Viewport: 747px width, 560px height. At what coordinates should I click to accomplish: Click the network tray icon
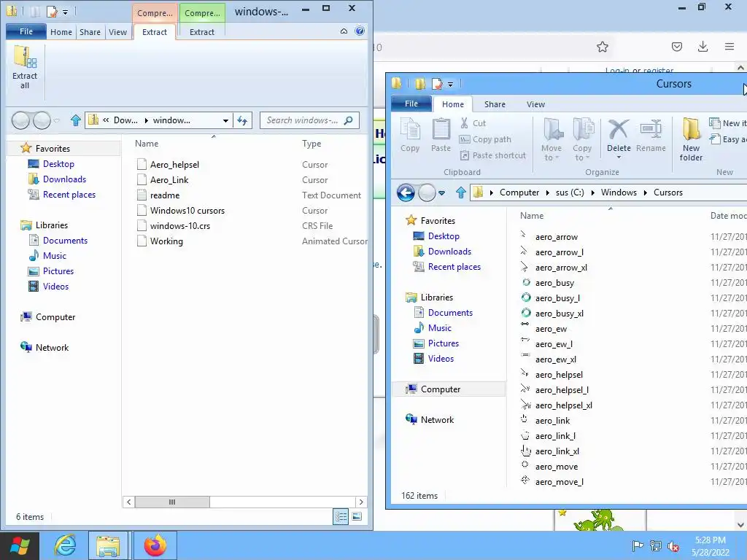pos(656,546)
